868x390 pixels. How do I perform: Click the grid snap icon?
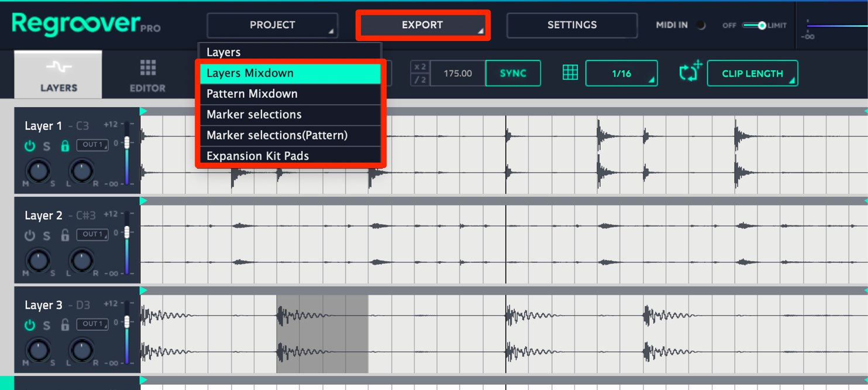pos(570,73)
